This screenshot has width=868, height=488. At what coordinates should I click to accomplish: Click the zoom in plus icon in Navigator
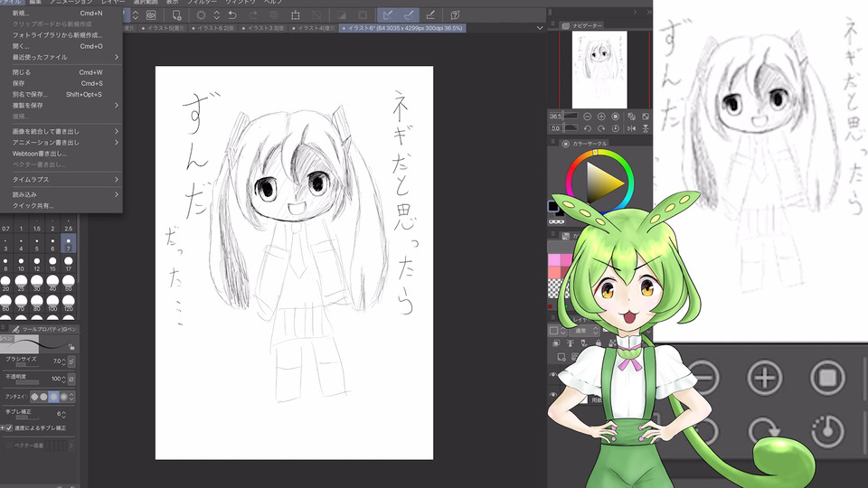pyautogui.click(x=600, y=117)
